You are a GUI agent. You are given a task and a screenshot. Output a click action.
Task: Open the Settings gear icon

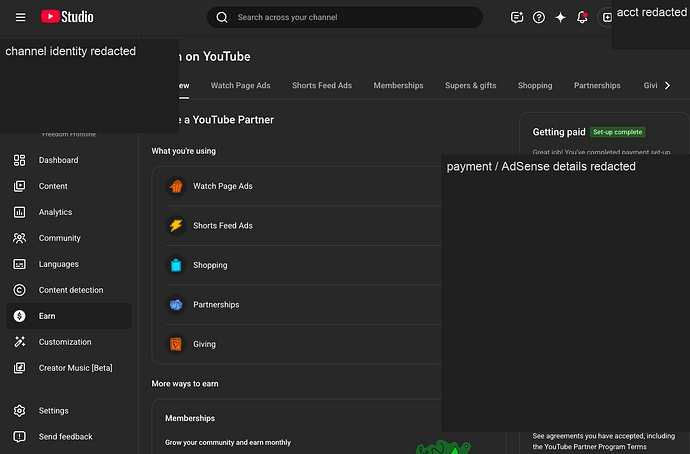tap(19, 410)
